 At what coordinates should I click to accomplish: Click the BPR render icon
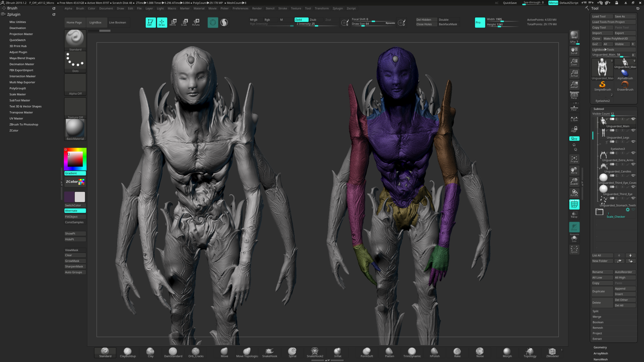coord(574,35)
